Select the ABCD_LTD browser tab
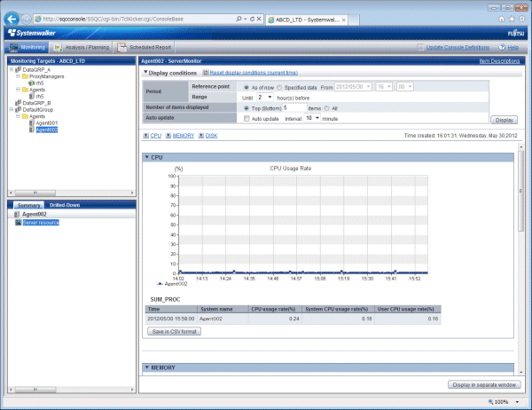Image resolution: width=532 pixels, height=410 pixels. 307,20
